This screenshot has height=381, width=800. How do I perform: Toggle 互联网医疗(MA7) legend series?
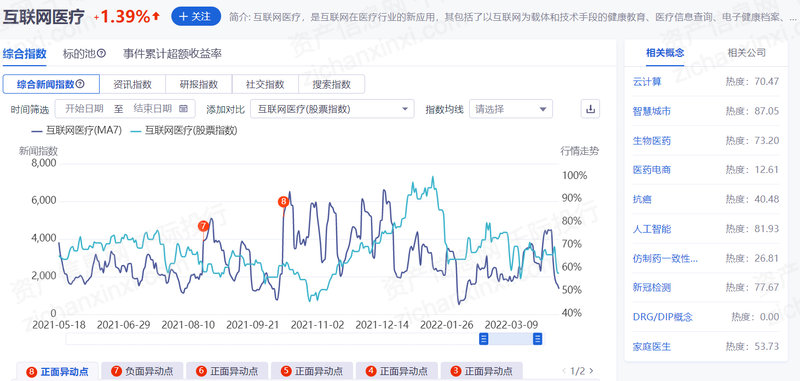tap(77, 131)
